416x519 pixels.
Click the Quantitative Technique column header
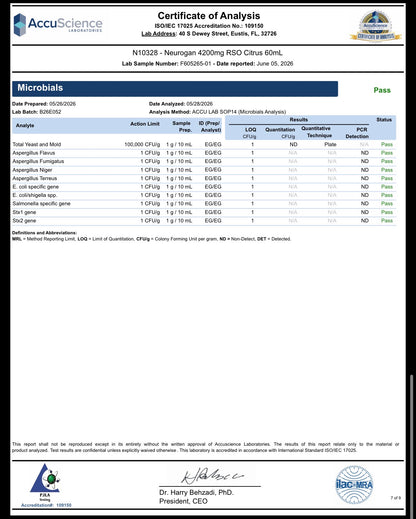pyautogui.click(x=316, y=132)
